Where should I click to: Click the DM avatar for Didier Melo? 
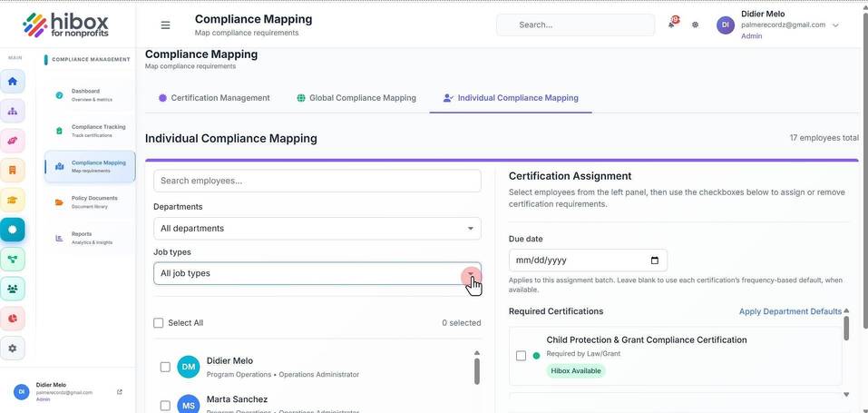[x=189, y=367]
